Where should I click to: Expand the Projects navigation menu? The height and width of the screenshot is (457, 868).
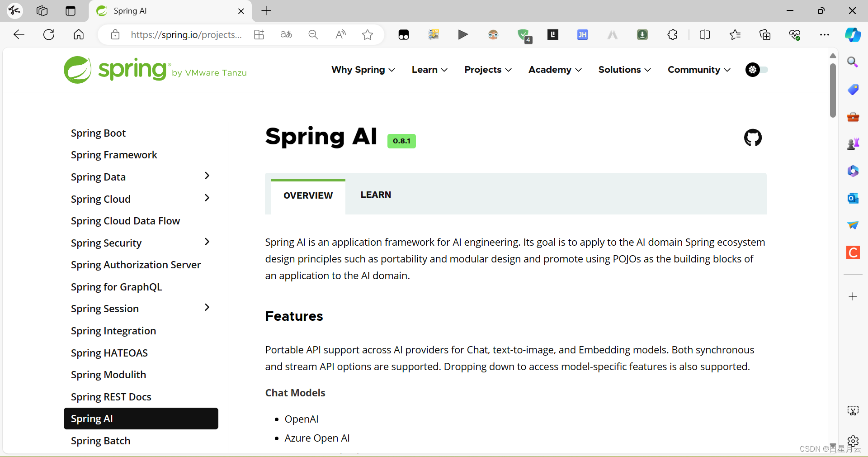pos(488,70)
